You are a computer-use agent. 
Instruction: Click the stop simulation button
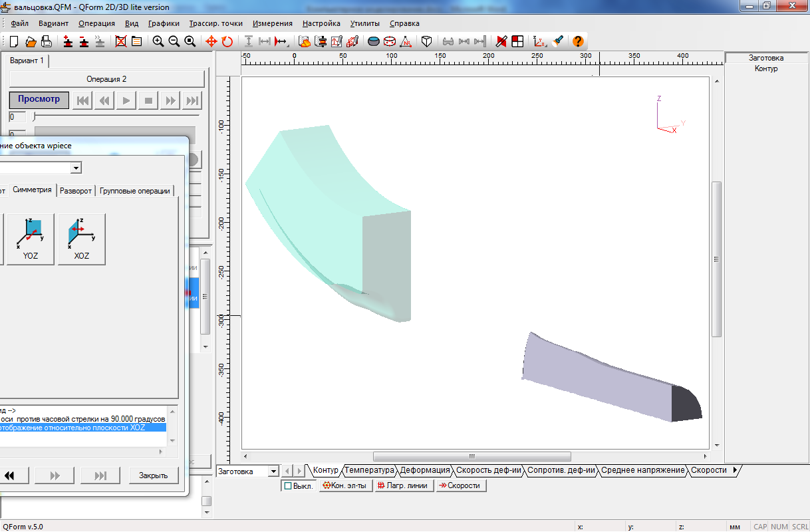click(x=148, y=100)
